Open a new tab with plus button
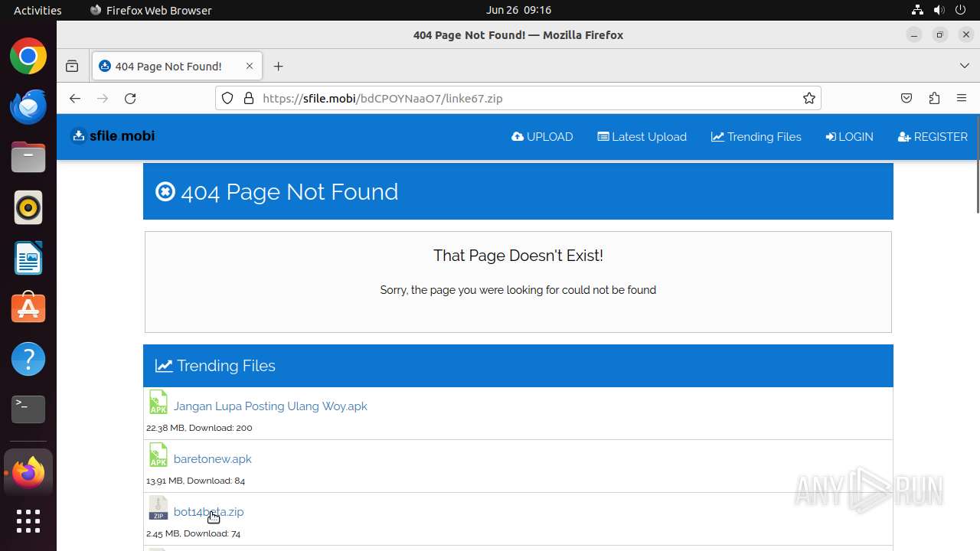This screenshot has height=551, width=980. pos(279,67)
